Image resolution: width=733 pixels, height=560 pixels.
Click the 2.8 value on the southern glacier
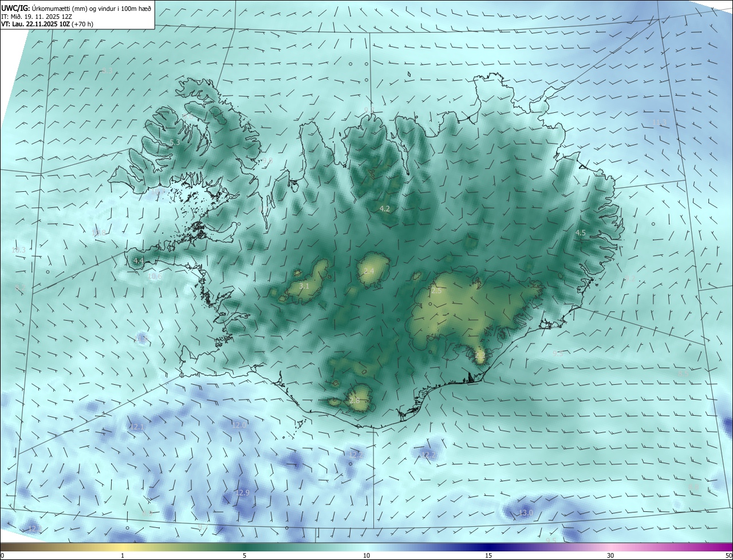click(x=354, y=401)
